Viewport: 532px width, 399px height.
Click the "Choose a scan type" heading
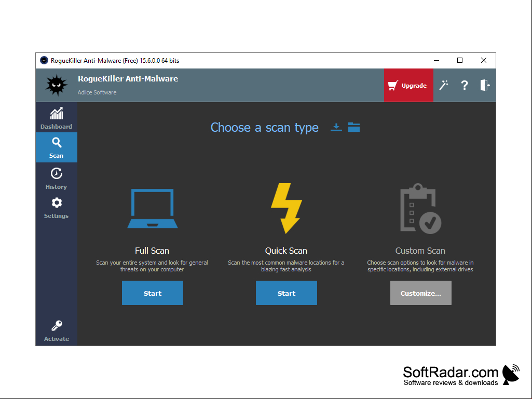[265, 128]
